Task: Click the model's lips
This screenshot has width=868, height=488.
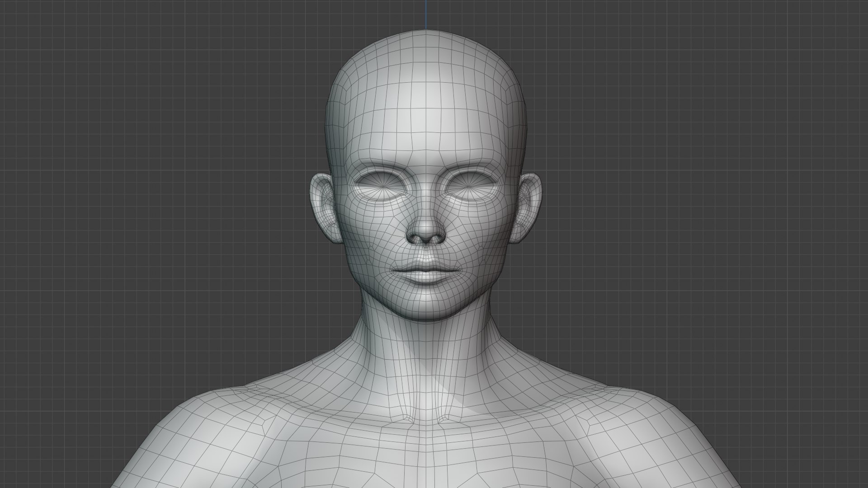Action: coord(425,272)
